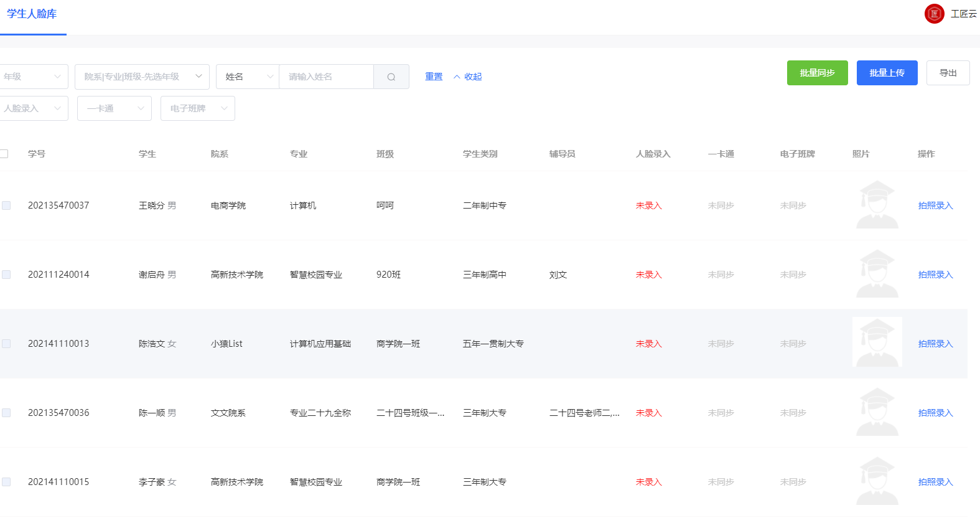980x523 pixels.
Task: Click student number 202135470037
Action: 58,205
